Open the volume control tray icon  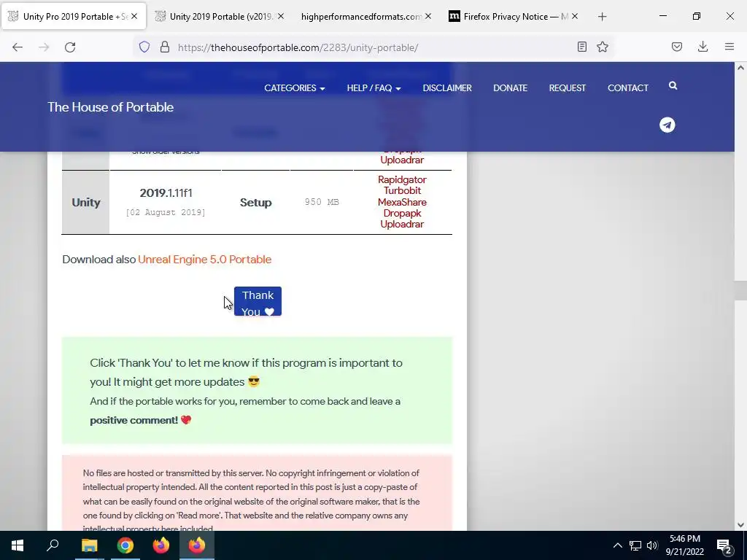[652, 545]
